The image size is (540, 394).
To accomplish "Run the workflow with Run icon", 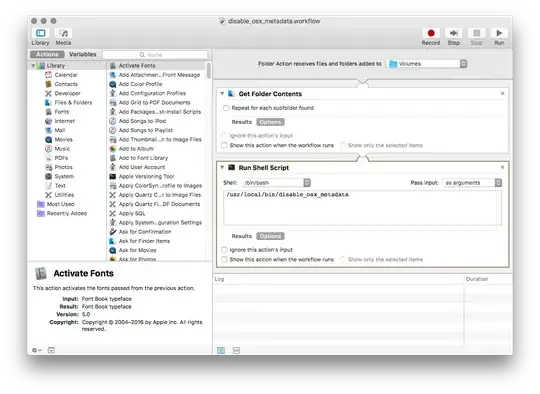I will [499, 33].
